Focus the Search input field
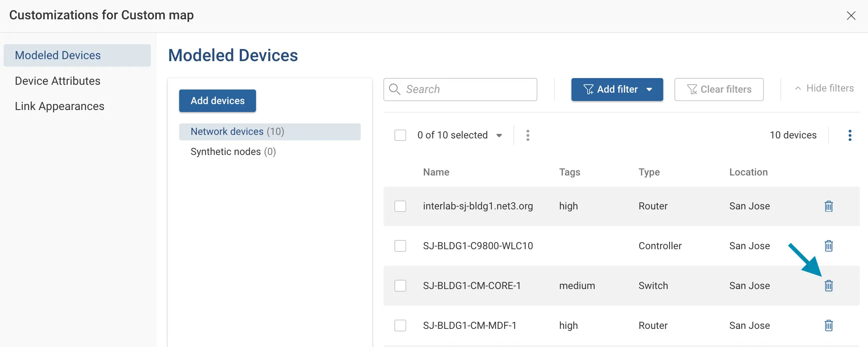Viewport: 868px width, 347px height. 460,90
